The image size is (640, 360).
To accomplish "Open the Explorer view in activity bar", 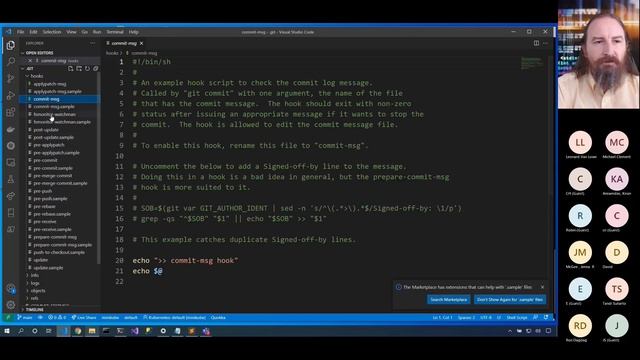I will point(11,45).
